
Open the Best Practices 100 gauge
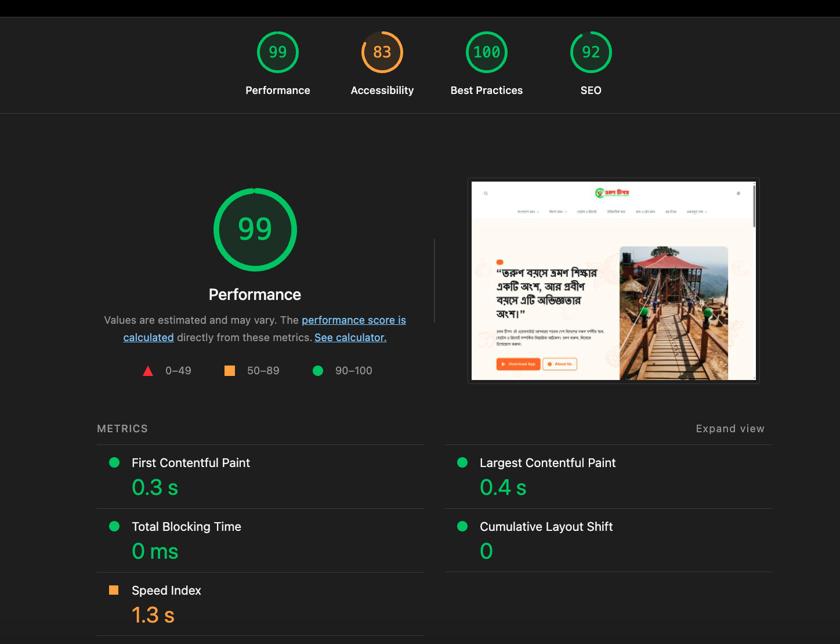pyautogui.click(x=487, y=52)
